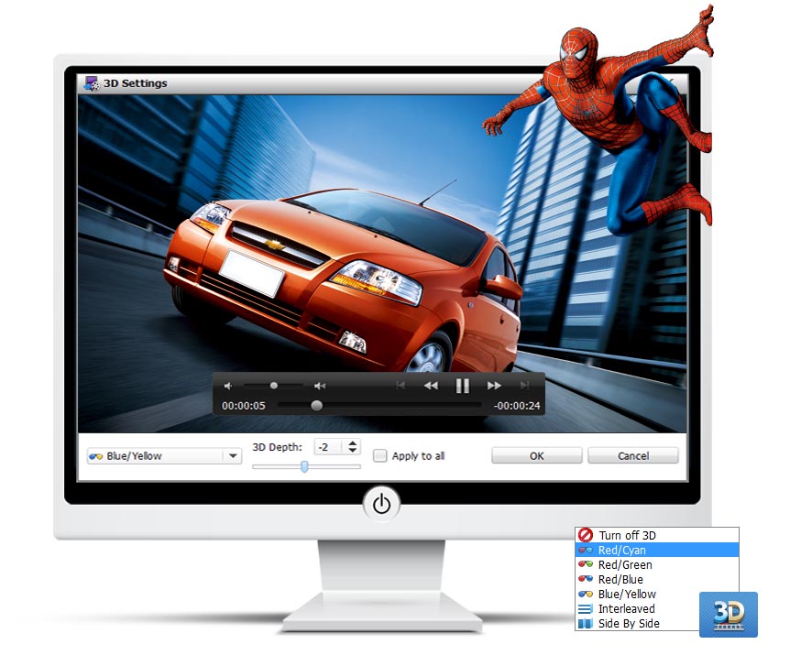Increase 3D Depth with up arrow
This screenshot has height=655, width=812.
click(353, 442)
